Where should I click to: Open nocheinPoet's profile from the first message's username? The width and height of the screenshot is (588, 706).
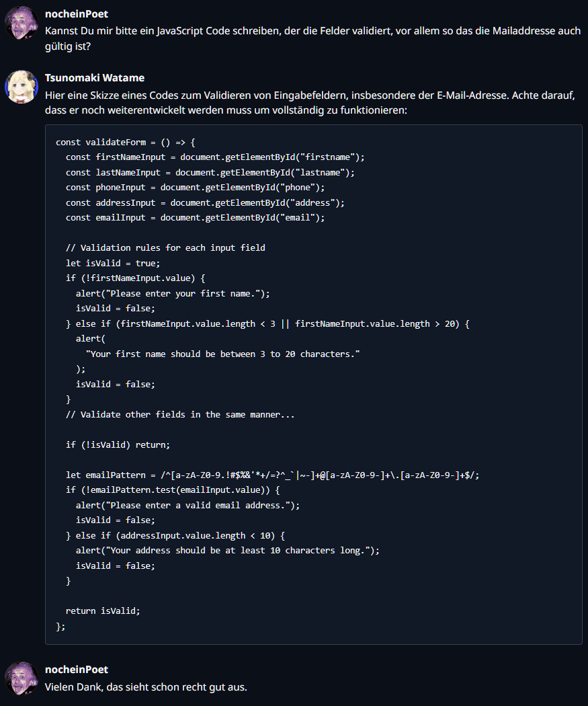[x=77, y=13]
